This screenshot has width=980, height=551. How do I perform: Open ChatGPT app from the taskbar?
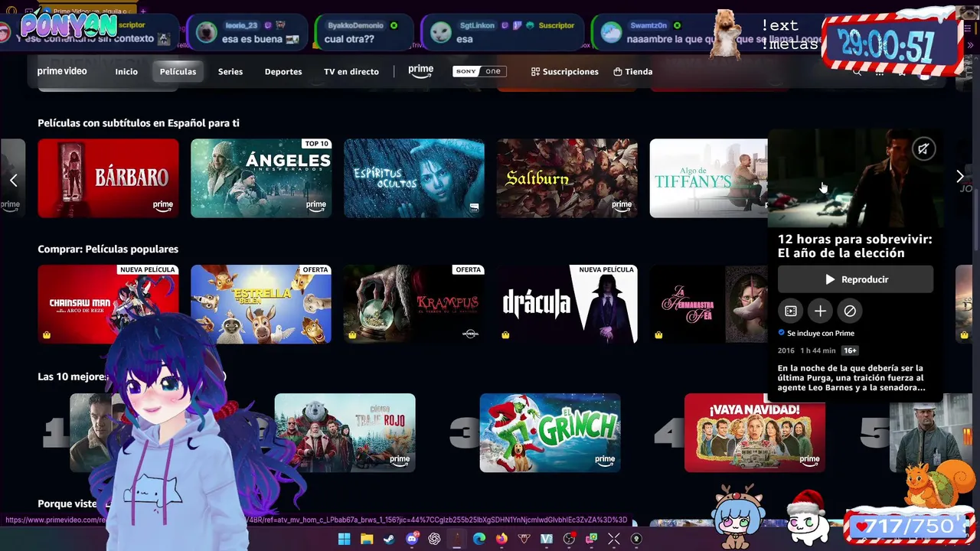click(x=434, y=539)
